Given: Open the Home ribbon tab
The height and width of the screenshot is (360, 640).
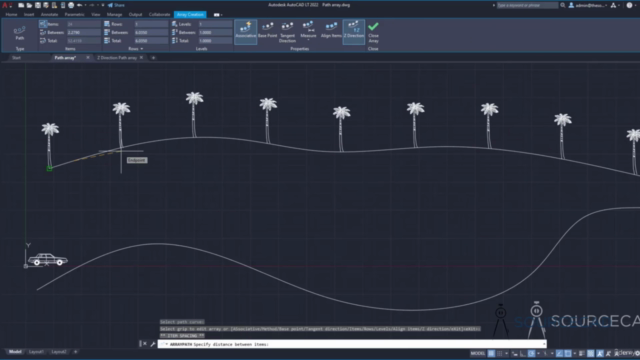Looking at the screenshot, I should coord(11,14).
